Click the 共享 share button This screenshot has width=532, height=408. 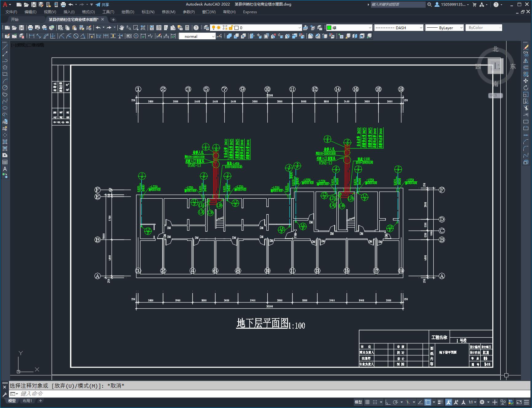[102, 4]
